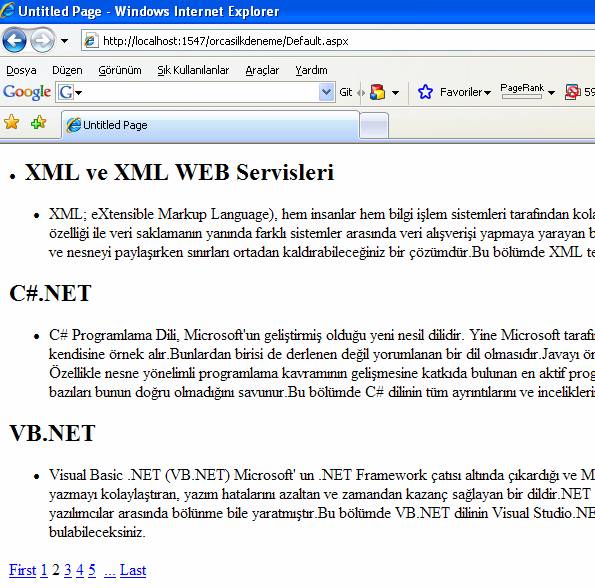Click the Google toolbar logo

pos(27,92)
